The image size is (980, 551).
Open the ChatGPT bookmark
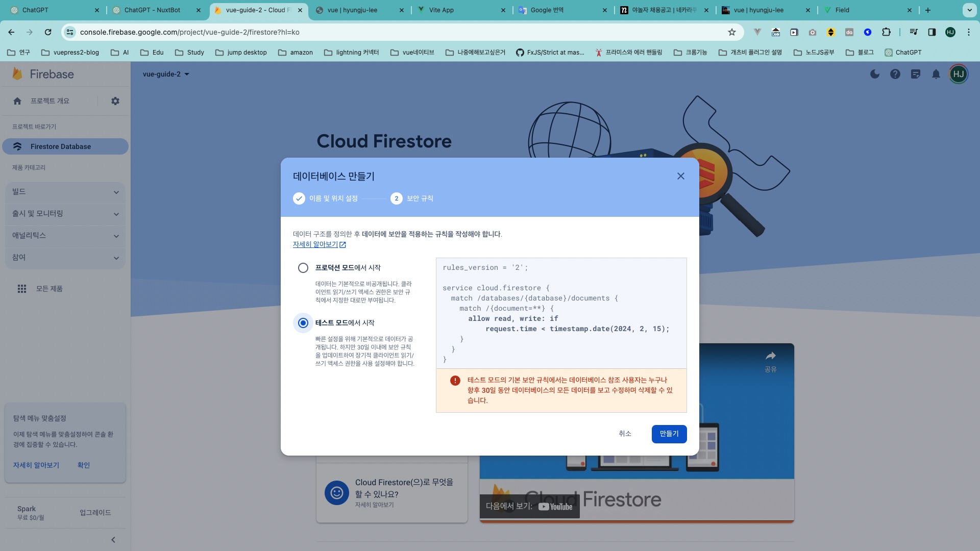point(903,52)
